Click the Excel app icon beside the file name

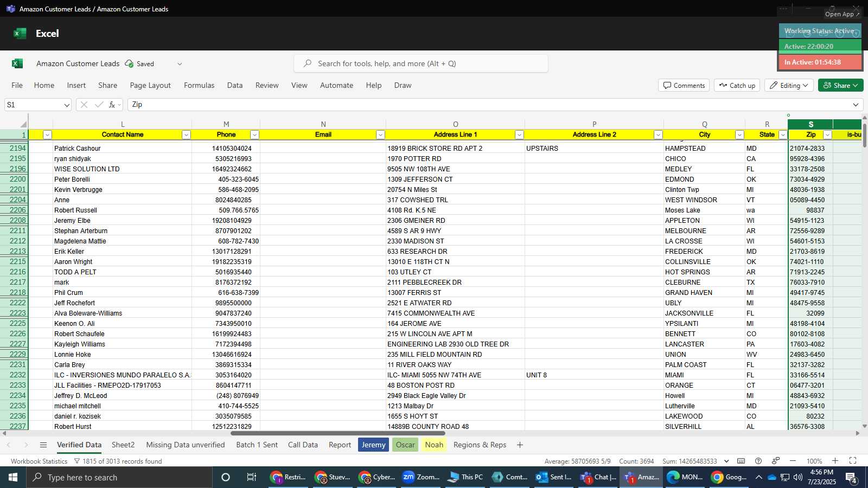[x=17, y=63]
